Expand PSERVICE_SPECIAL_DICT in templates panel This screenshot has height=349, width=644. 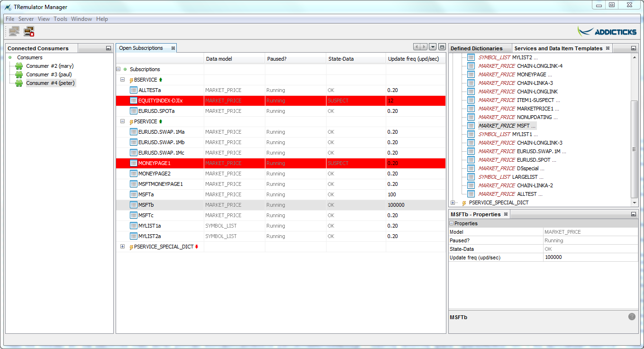pos(453,203)
